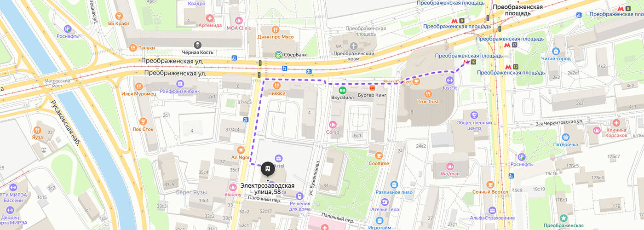Select the Читай-город shop icon
The width and height of the screenshot is (644, 230).
point(556,51)
